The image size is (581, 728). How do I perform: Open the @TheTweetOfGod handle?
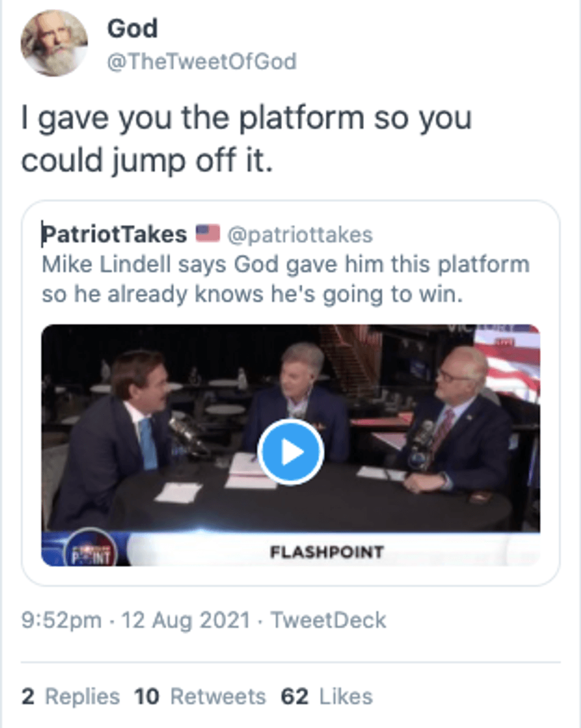(201, 61)
